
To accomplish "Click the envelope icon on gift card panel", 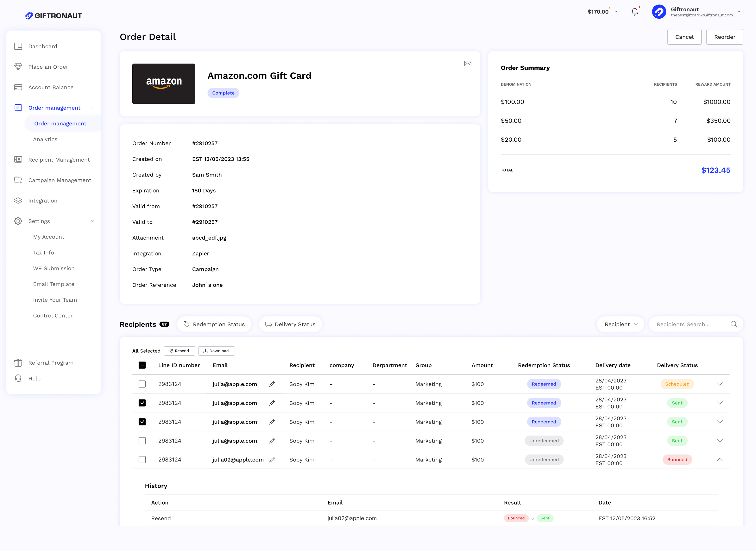I will coord(467,64).
